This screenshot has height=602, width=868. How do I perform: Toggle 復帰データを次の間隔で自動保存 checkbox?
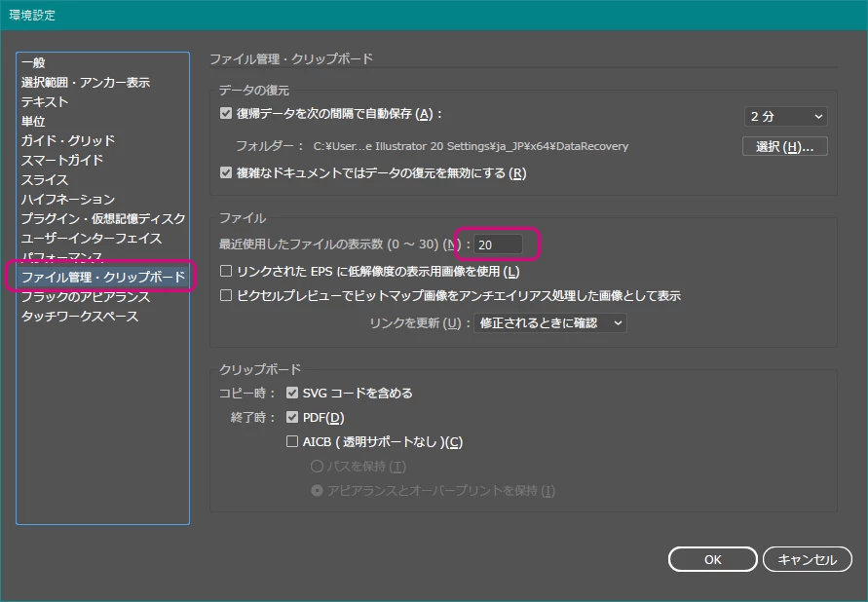tap(226, 113)
